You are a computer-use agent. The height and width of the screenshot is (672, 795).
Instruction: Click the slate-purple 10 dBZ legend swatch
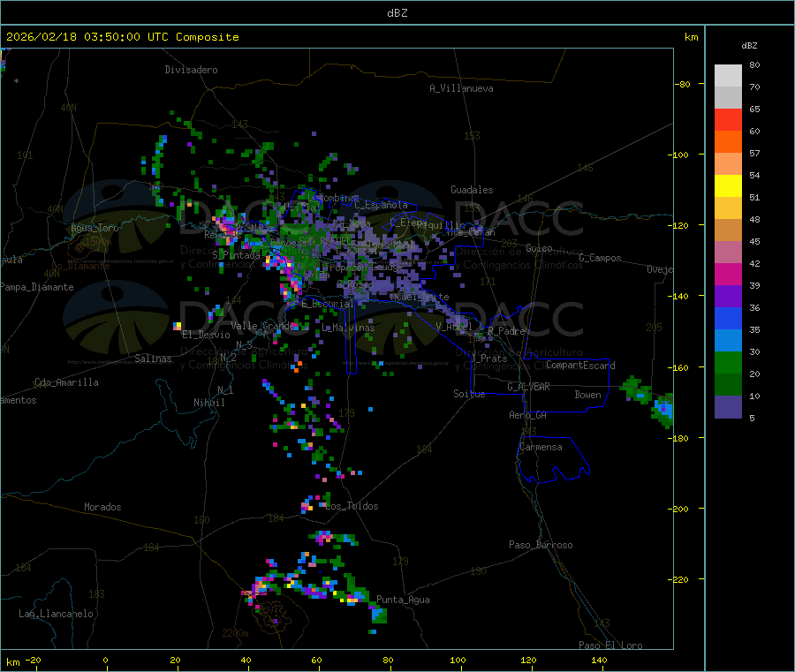728,407
